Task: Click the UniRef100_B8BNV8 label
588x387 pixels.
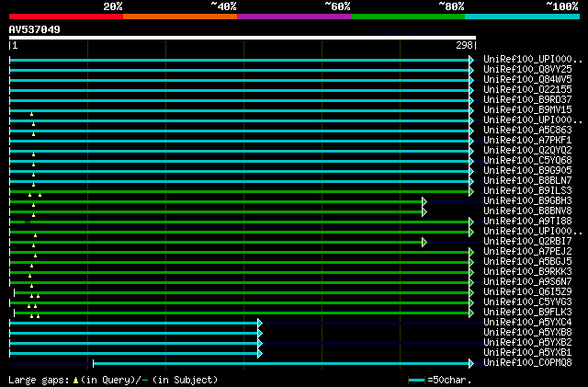Action: (527, 211)
